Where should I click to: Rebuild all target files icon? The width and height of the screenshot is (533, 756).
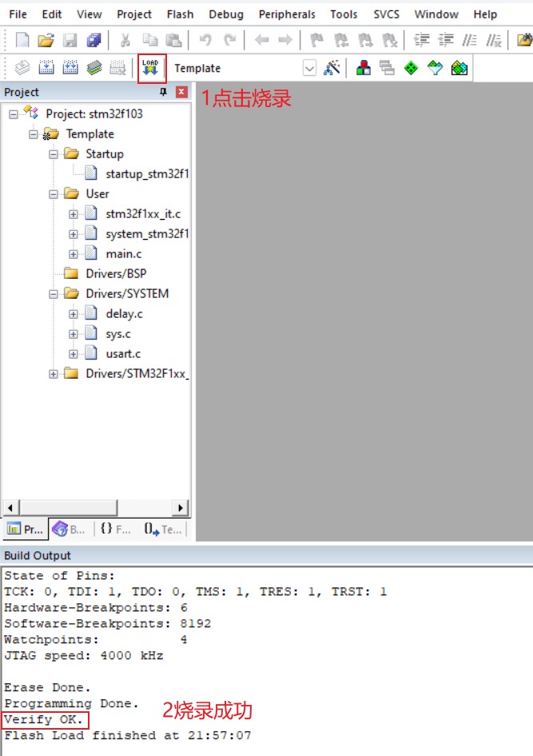point(70,68)
